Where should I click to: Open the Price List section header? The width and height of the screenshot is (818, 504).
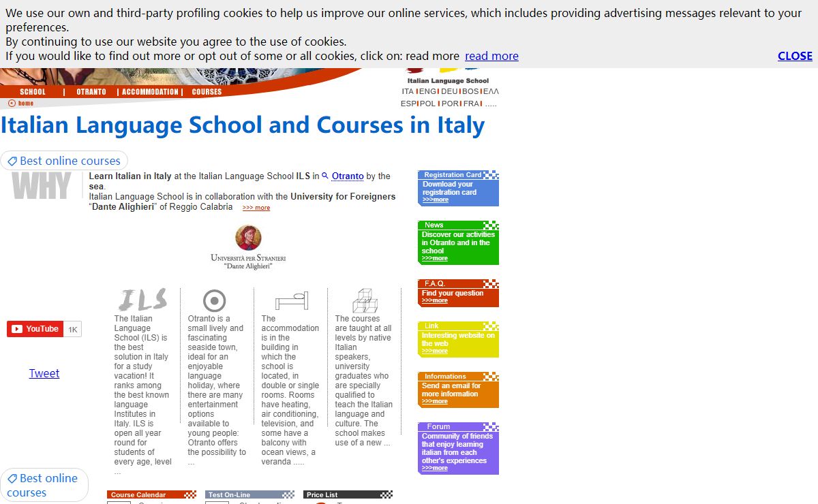click(x=348, y=494)
